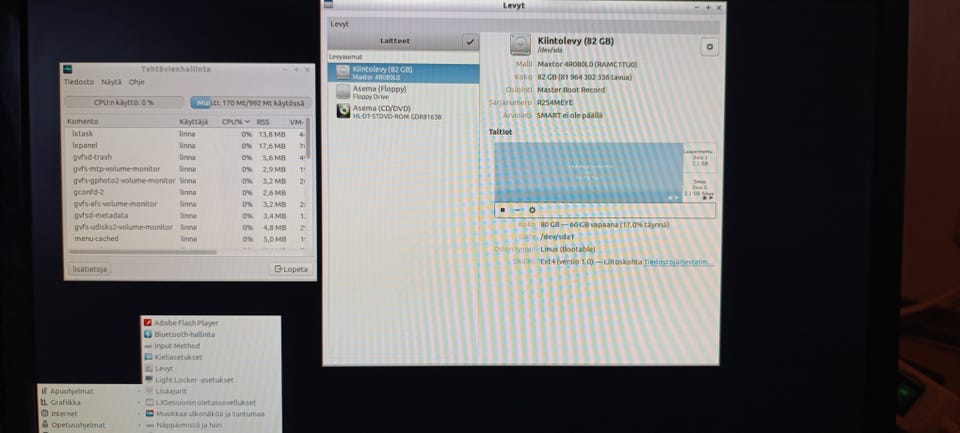Click the CPU usage progress bar
This screenshot has width=960, height=433.
click(124, 103)
